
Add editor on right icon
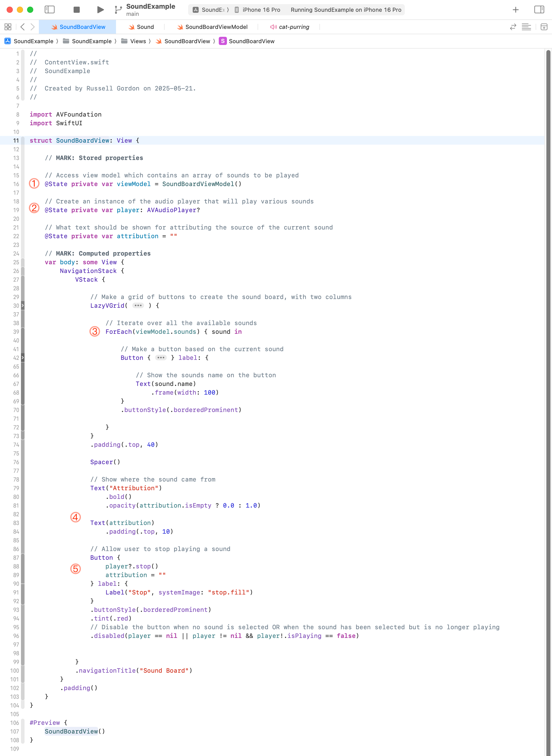coord(544,27)
